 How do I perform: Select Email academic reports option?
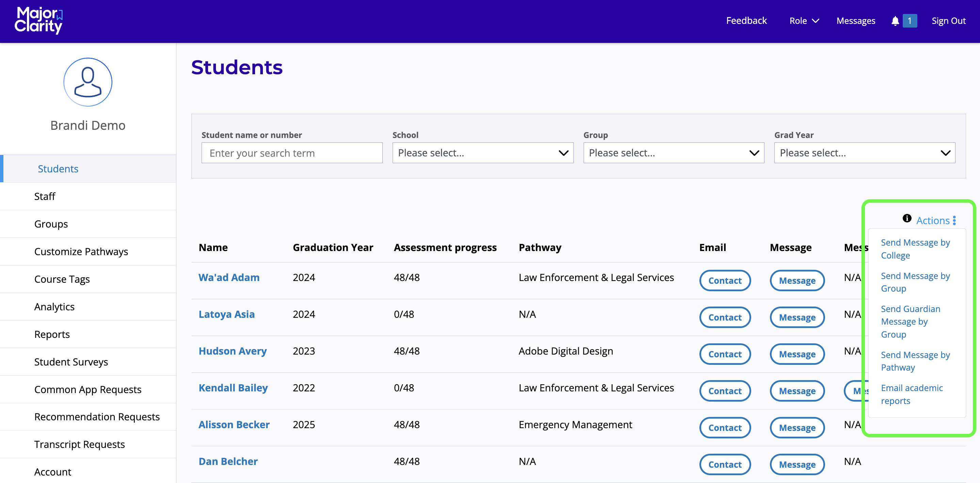(x=912, y=394)
